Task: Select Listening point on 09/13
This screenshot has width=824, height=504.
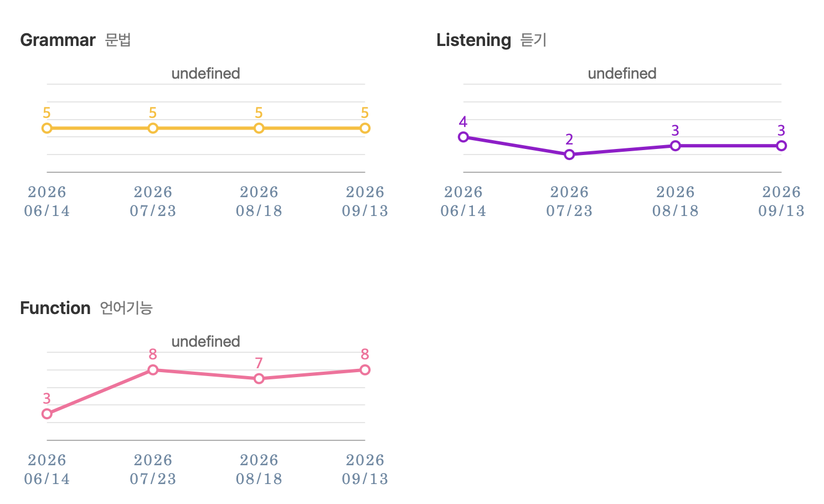Action: [781, 146]
